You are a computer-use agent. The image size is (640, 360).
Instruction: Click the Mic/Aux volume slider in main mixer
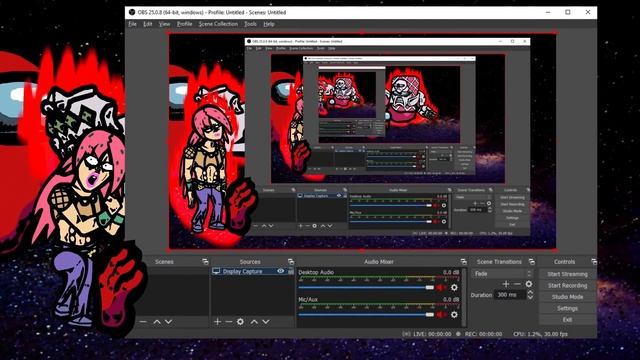click(x=366, y=315)
